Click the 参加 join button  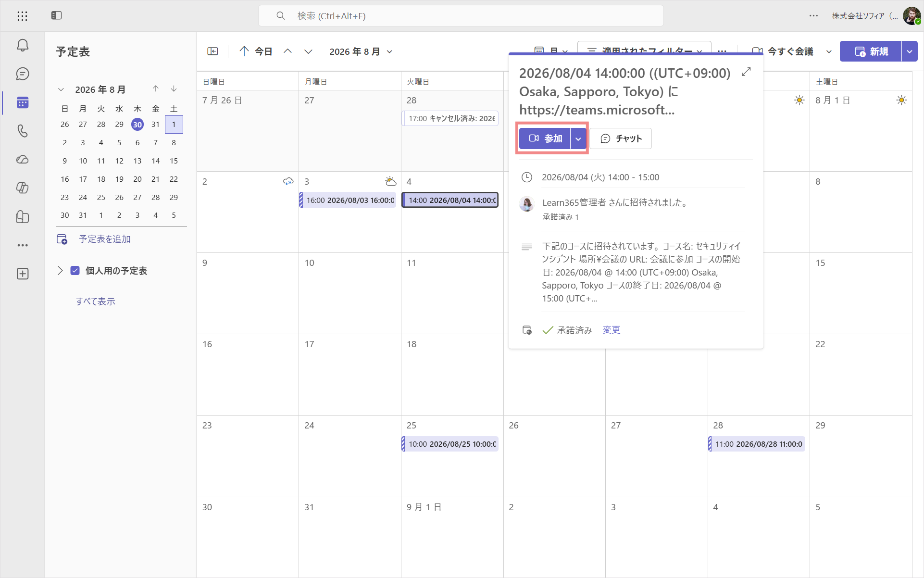[545, 138]
